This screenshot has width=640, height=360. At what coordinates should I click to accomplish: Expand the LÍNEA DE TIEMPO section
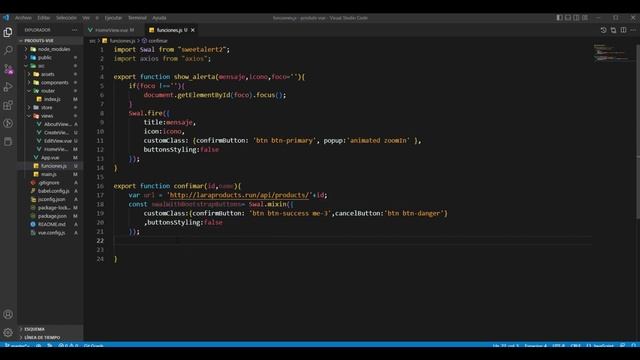pos(50,338)
